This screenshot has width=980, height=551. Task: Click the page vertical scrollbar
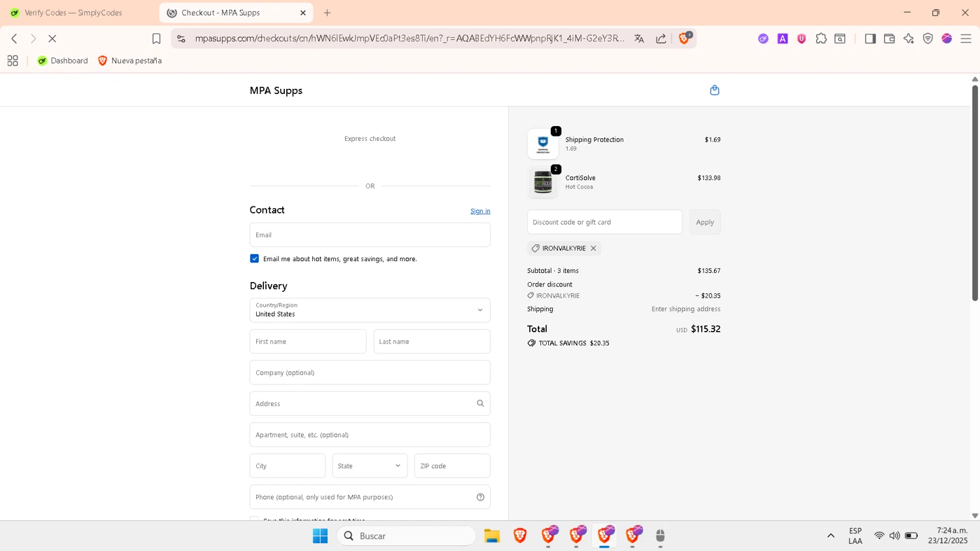click(975, 193)
